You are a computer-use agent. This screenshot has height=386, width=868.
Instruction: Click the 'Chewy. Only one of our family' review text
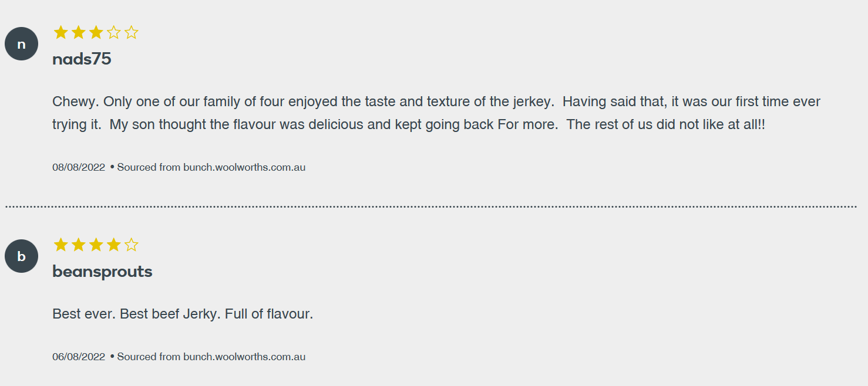[x=436, y=113]
